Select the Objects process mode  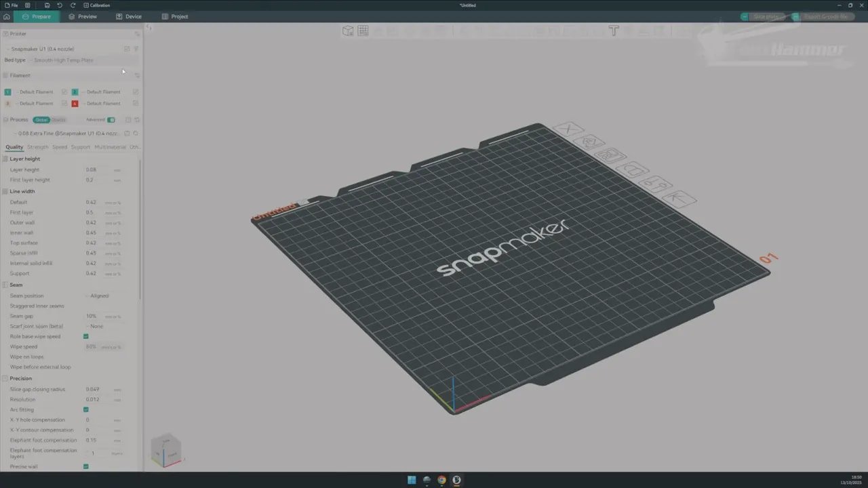[59, 120]
